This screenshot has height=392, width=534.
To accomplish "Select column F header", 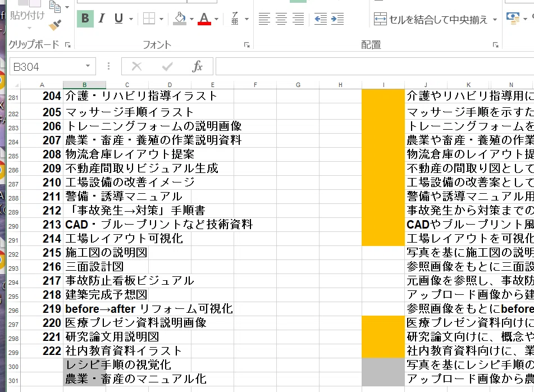I will tap(255, 85).
